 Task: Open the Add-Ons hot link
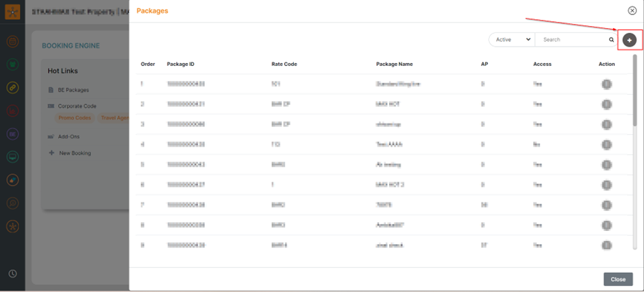pos(68,136)
